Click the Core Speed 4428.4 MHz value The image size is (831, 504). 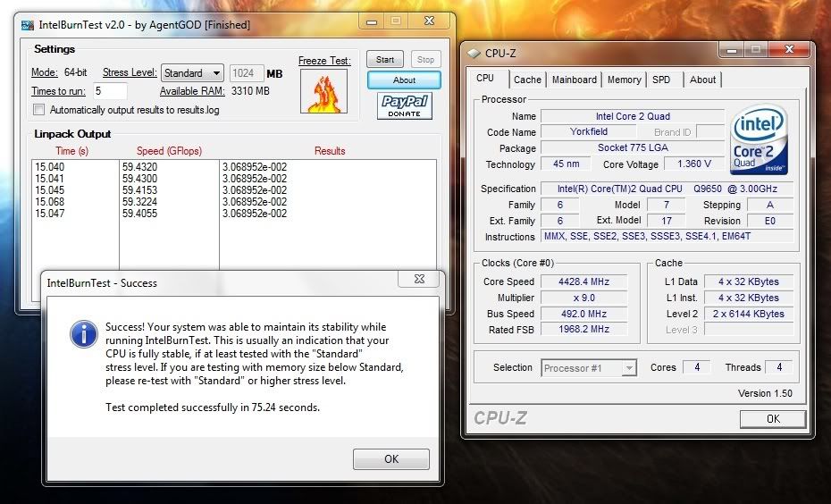coord(583,281)
